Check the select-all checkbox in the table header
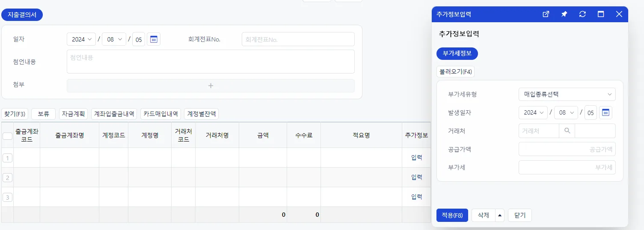 (x=7, y=136)
